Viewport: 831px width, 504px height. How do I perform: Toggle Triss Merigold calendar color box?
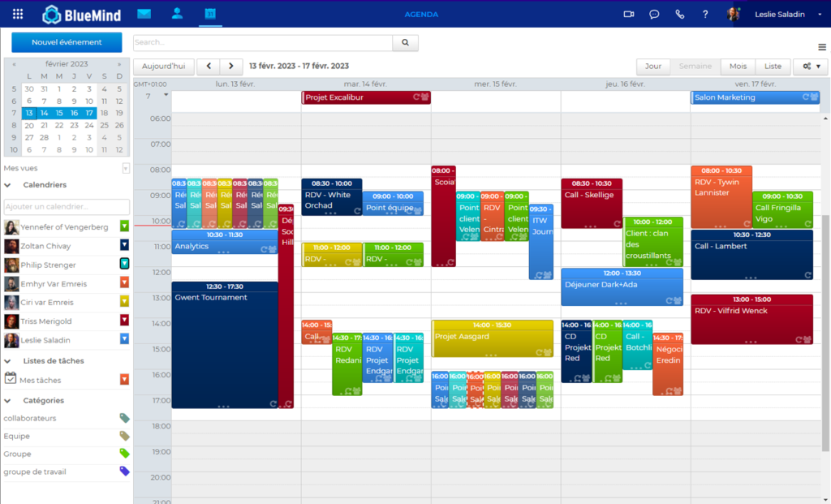124,321
